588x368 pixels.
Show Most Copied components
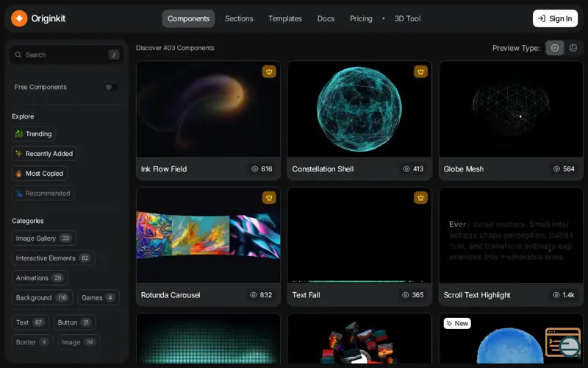coord(40,174)
